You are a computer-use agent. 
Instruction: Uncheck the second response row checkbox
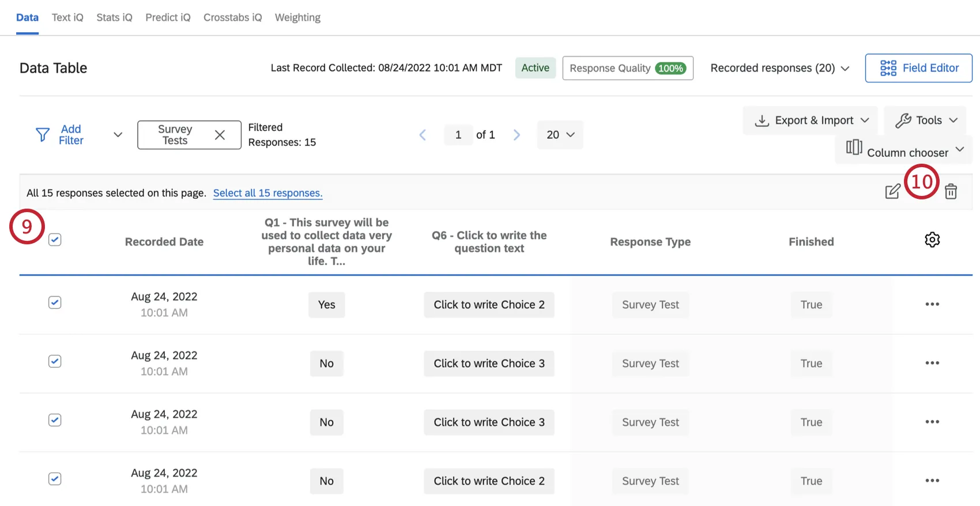tap(55, 361)
